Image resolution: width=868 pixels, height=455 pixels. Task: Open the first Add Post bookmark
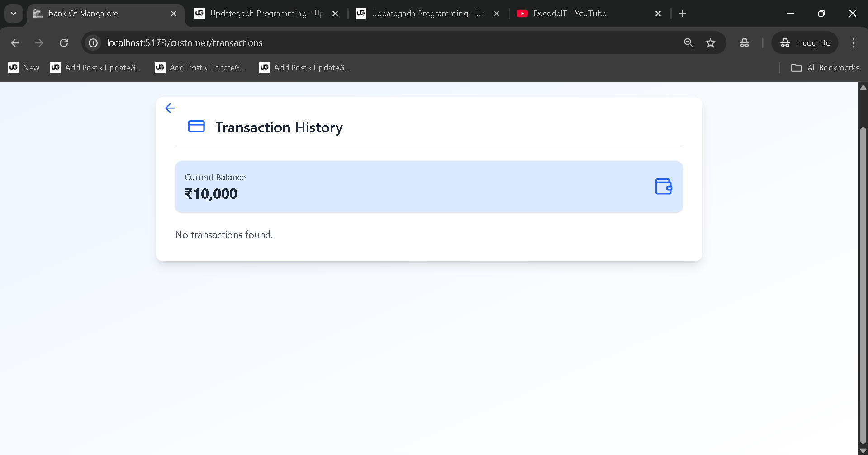pyautogui.click(x=96, y=68)
